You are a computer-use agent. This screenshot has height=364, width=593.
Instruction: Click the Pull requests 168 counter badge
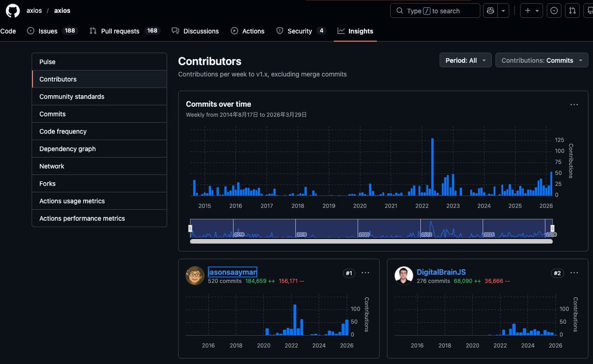click(x=152, y=31)
